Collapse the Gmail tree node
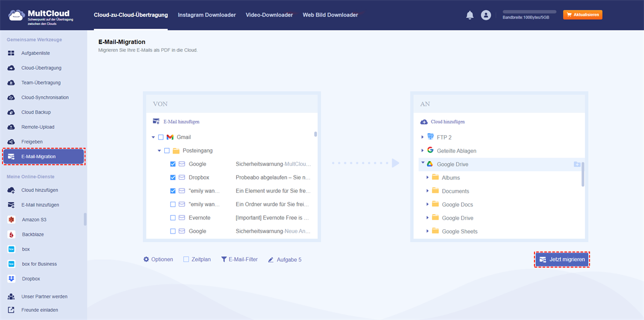This screenshot has width=644, height=320. tap(153, 137)
